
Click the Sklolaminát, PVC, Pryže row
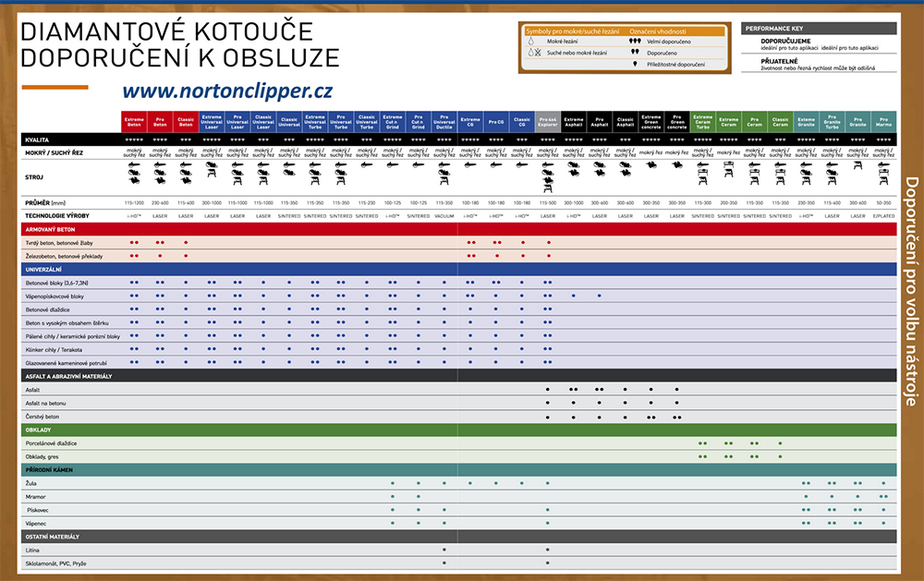(458, 563)
